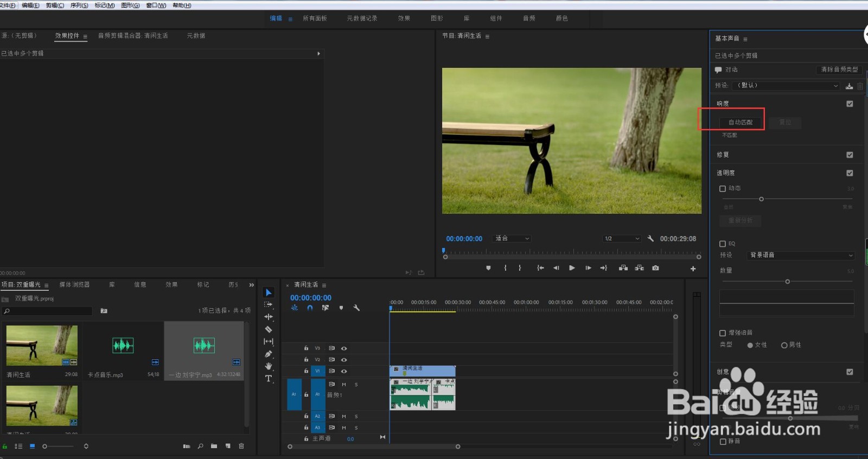Click the 自动匹配 button
868x459 pixels.
[x=741, y=123]
